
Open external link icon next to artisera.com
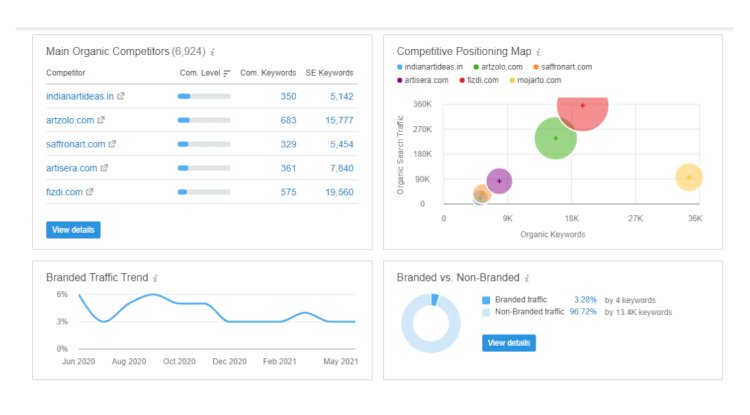[104, 168]
